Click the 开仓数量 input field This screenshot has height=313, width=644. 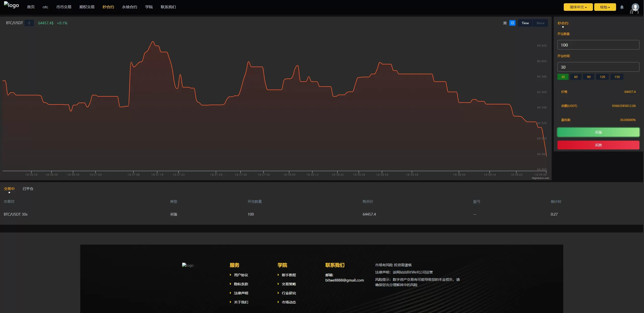coord(598,45)
